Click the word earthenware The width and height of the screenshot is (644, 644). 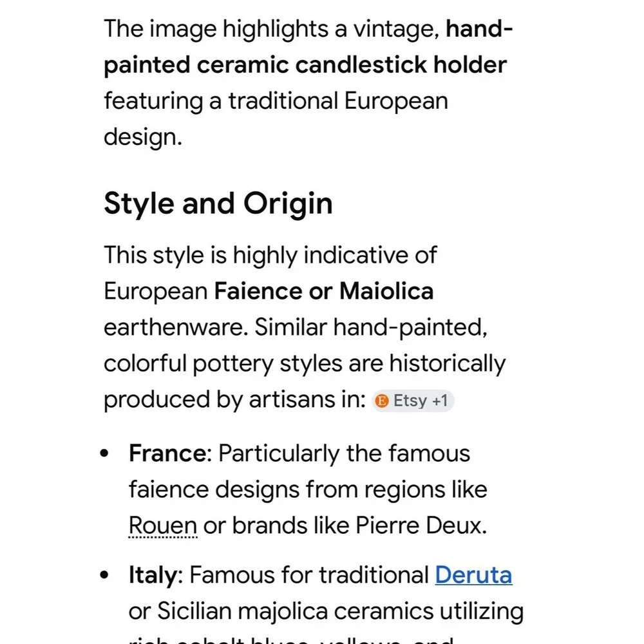tap(176, 327)
